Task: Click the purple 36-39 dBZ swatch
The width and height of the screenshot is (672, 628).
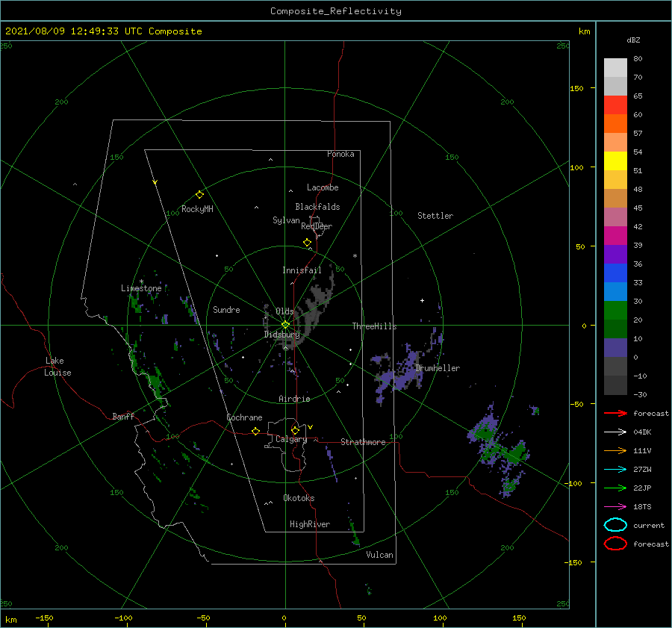Action: [x=615, y=255]
